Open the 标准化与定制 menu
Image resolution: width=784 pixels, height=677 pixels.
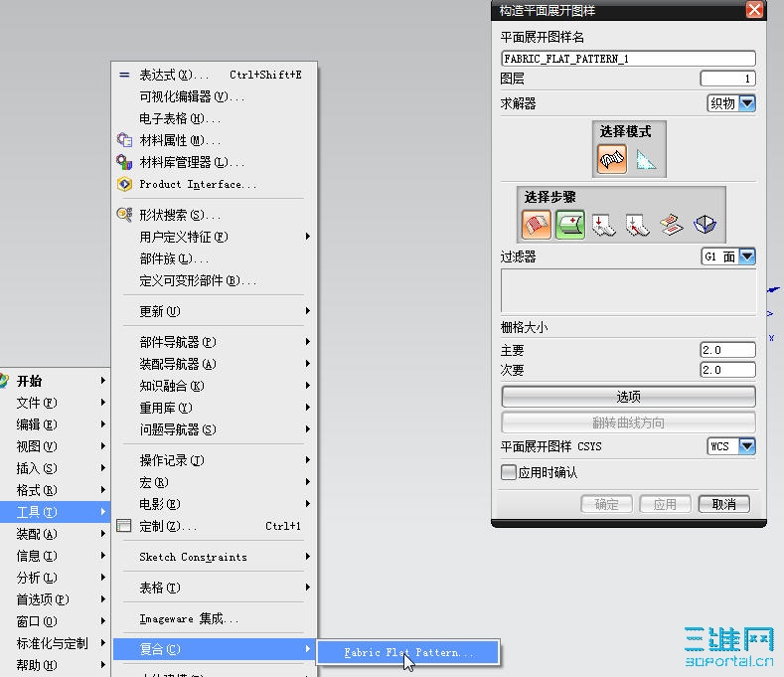(55, 643)
